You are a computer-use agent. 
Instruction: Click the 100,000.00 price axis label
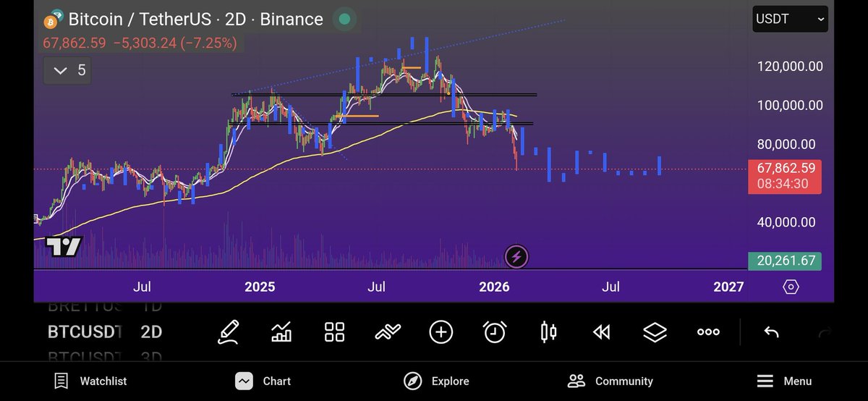pos(790,105)
